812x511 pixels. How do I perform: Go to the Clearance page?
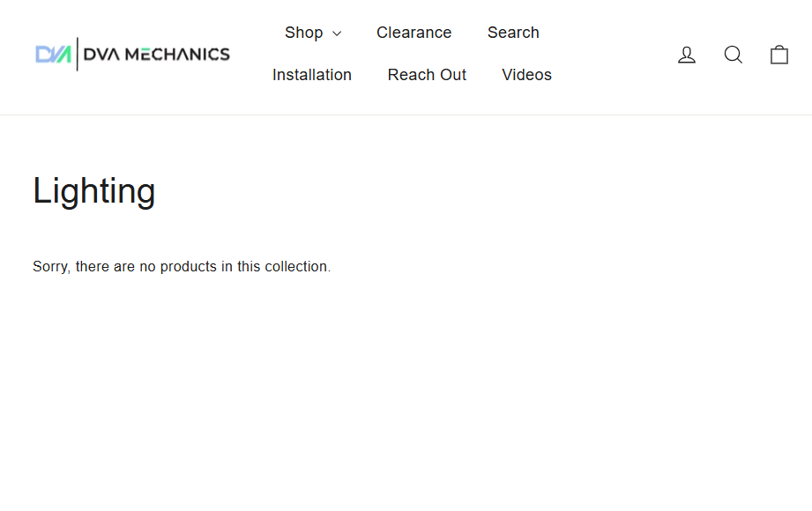[413, 33]
